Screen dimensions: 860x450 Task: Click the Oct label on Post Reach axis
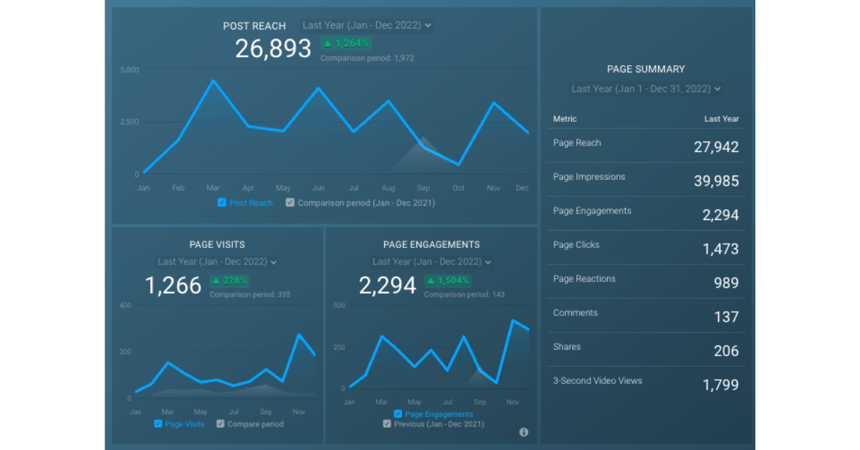459,188
